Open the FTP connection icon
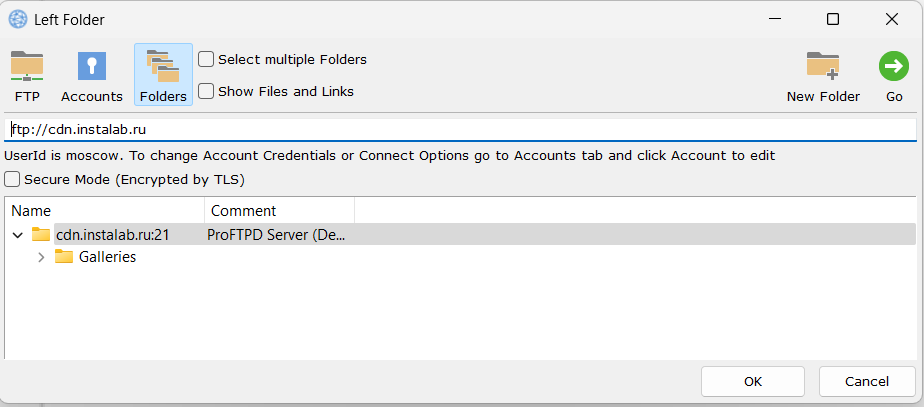The height and width of the screenshot is (407, 924). [27, 66]
